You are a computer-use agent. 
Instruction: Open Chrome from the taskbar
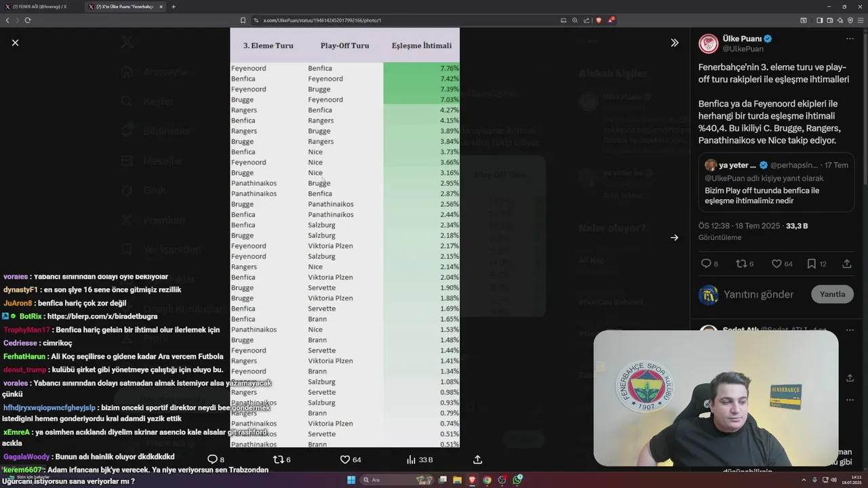click(487, 480)
